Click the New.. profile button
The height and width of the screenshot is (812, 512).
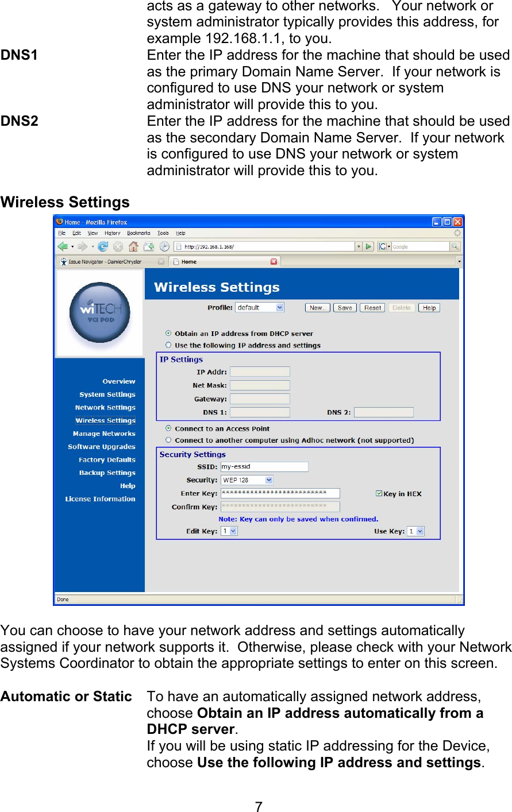tap(317, 308)
